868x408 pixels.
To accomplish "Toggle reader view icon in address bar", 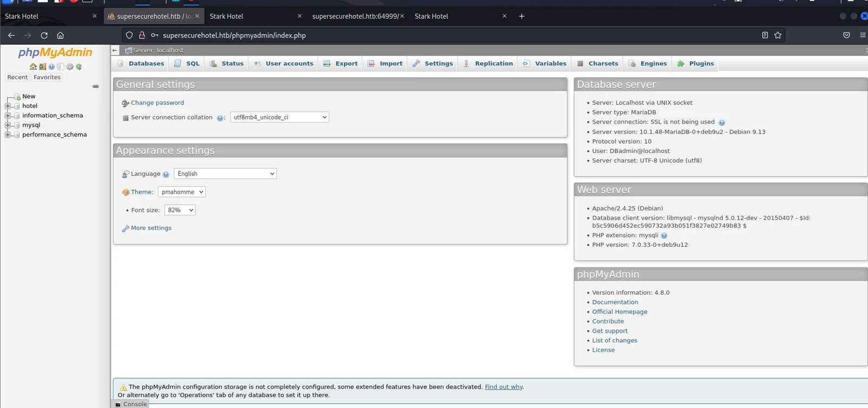I will [x=765, y=35].
